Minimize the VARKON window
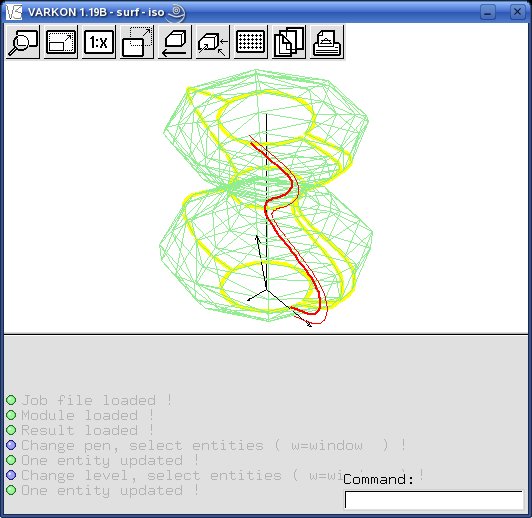The image size is (532, 518). (488, 13)
